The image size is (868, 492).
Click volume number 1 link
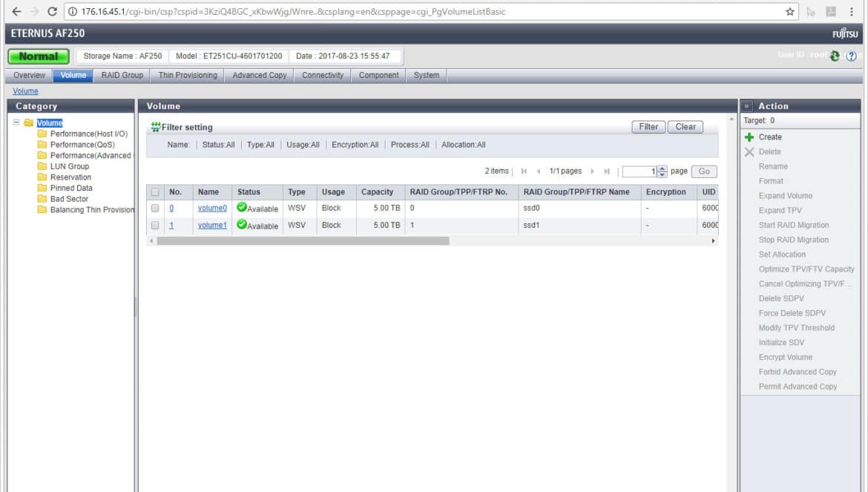pyautogui.click(x=171, y=226)
